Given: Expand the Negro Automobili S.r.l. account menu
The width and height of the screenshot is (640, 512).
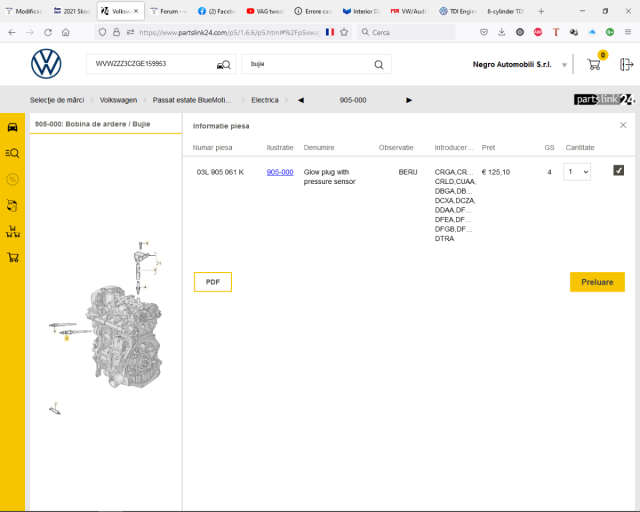Looking at the screenshot, I should 565,65.
